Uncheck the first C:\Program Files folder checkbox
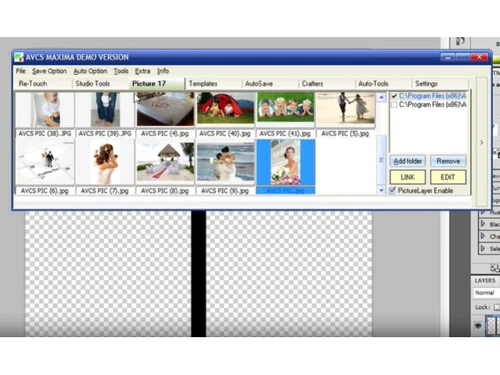500x375 pixels. (x=394, y=96)
